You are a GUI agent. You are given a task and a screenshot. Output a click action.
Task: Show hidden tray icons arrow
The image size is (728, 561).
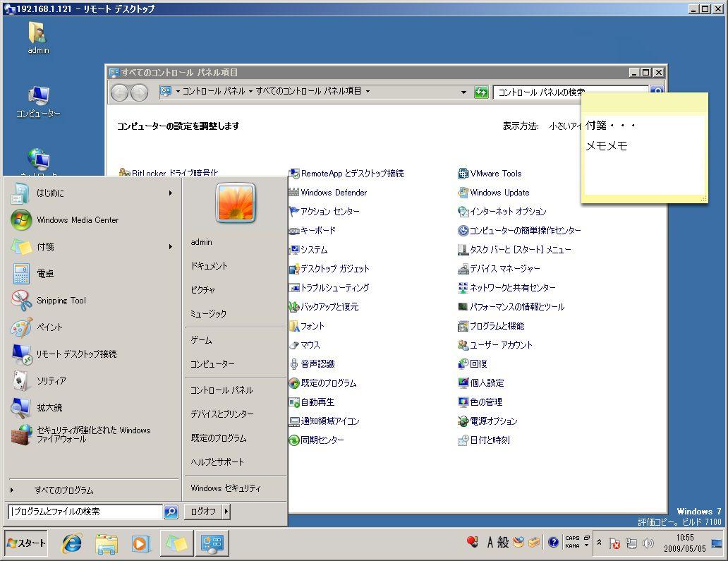599,542
